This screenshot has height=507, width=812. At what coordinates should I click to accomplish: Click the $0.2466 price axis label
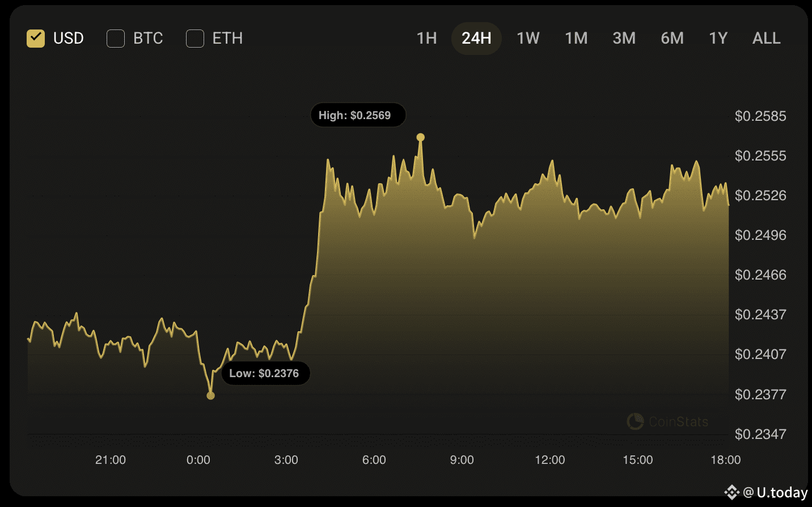(x=760, y=275)
